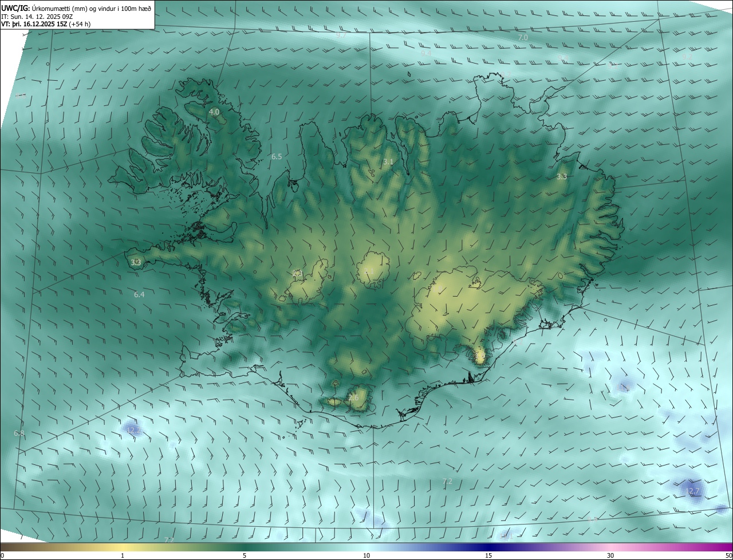
Task: Click the 12.7 value on the dark blue patch
Action: pos(693,491)
